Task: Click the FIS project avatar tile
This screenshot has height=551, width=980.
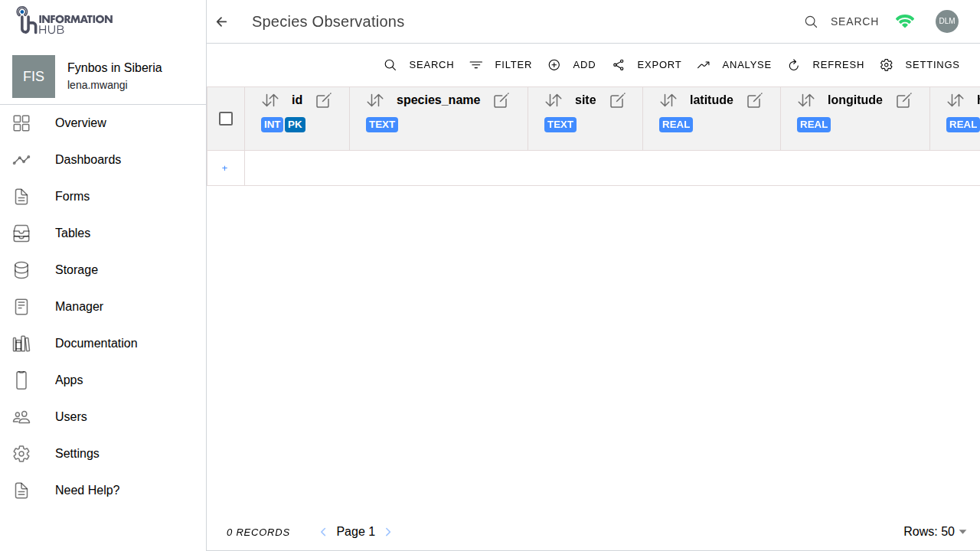Action: point(34,77)
